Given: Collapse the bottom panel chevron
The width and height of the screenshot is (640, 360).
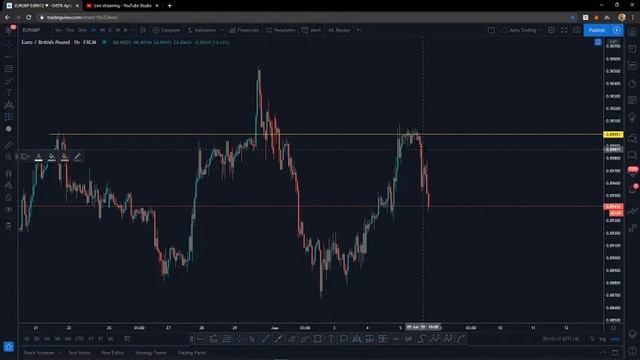Looking at the screenshot, I should pos(603,353).
